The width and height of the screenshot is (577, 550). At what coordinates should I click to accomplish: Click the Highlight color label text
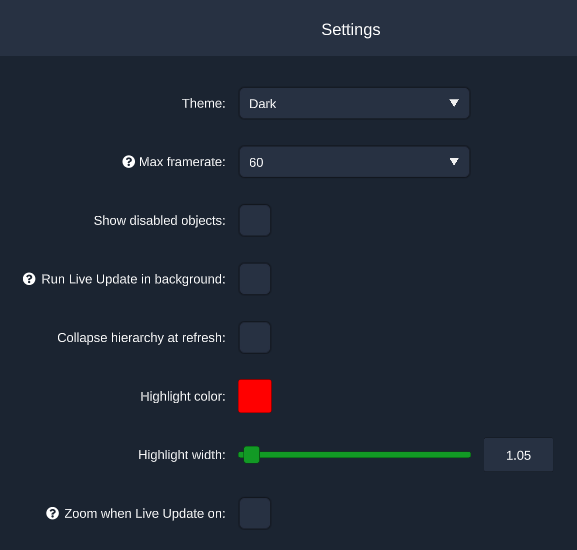click(183, 397)
